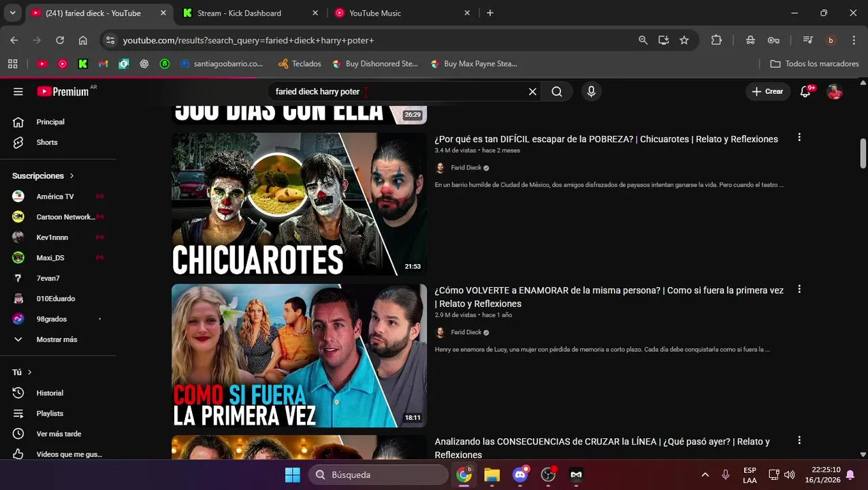Open File Explorer from taskbar
The width and height of the screenshot is (868, 490).
[492, 475]
